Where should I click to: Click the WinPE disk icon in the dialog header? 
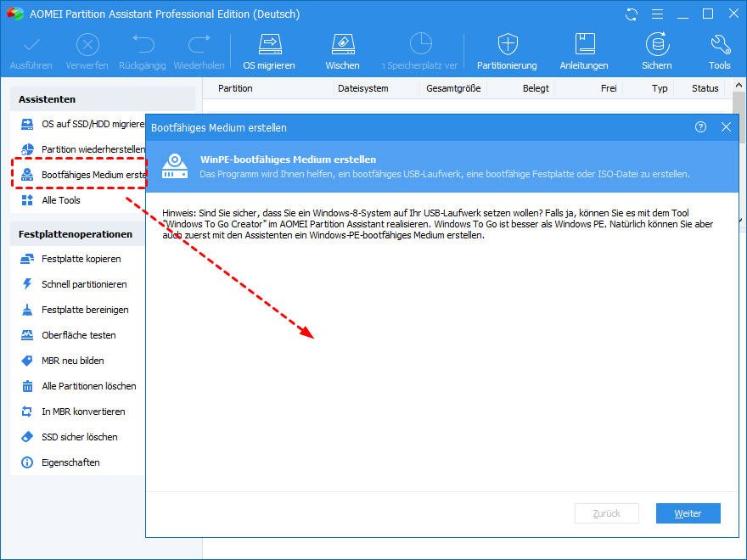175,166
